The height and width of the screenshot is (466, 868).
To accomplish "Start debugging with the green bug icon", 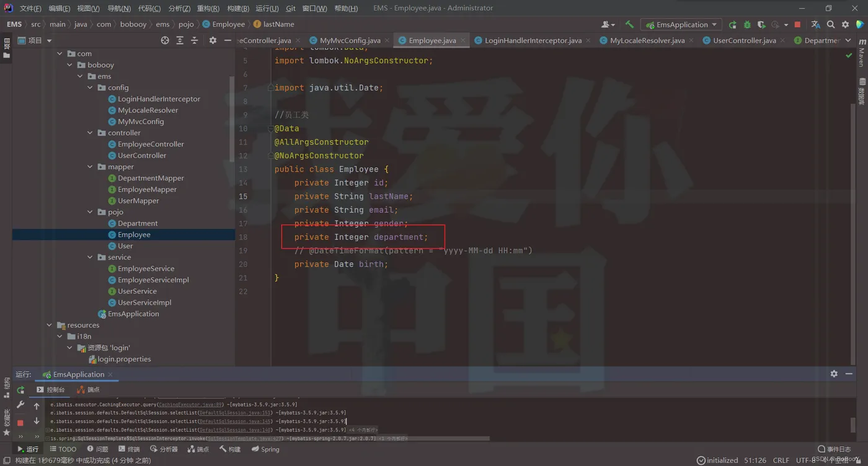I will (747, 25).
